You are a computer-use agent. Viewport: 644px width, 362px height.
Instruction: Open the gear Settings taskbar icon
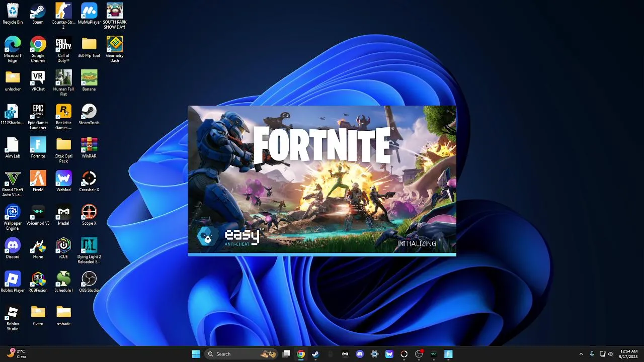374,354
